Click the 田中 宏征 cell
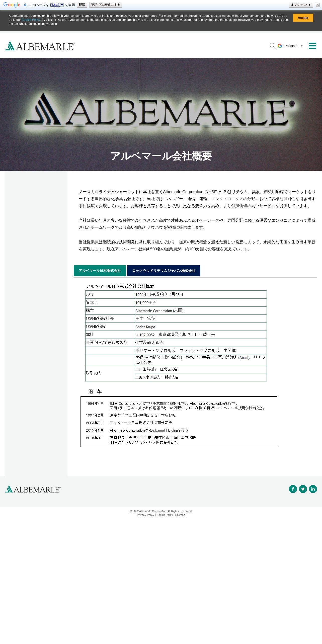Screen dimensions: 322x644 pyautogui.click(x=201, y=319)
